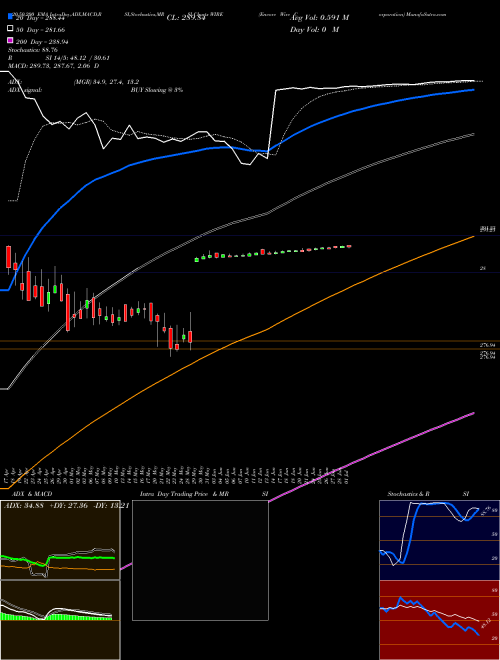Viewport: 500px width, 660px height.
Task: Click the 'Stochastics & R SI' panel title
Action: click(428, 494)
